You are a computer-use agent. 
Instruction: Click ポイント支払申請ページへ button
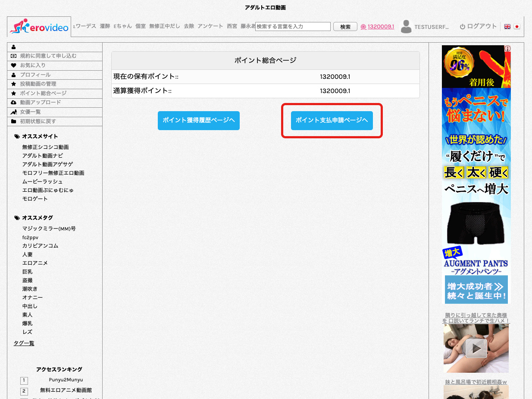[332, 121]
